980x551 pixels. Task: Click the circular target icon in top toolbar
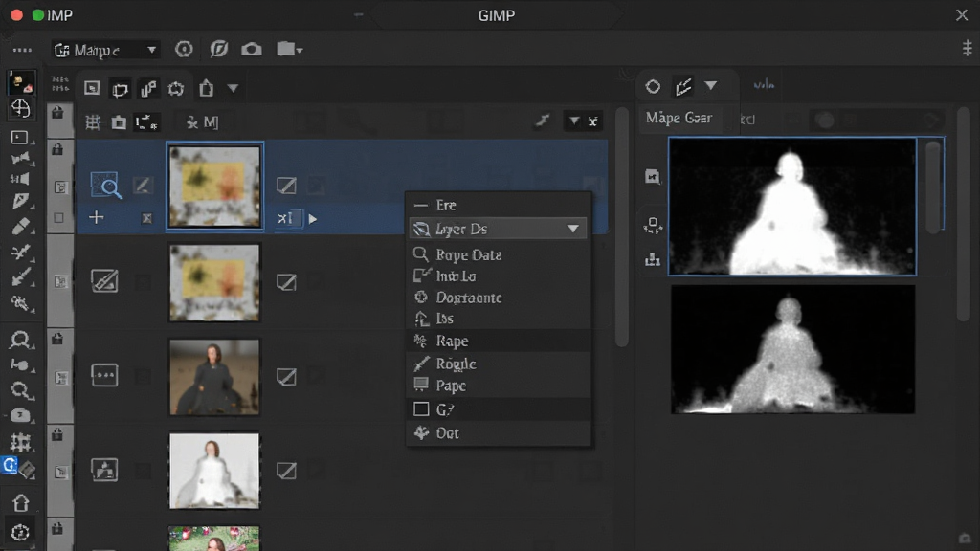pyautogui.click(x=184, y=49)
